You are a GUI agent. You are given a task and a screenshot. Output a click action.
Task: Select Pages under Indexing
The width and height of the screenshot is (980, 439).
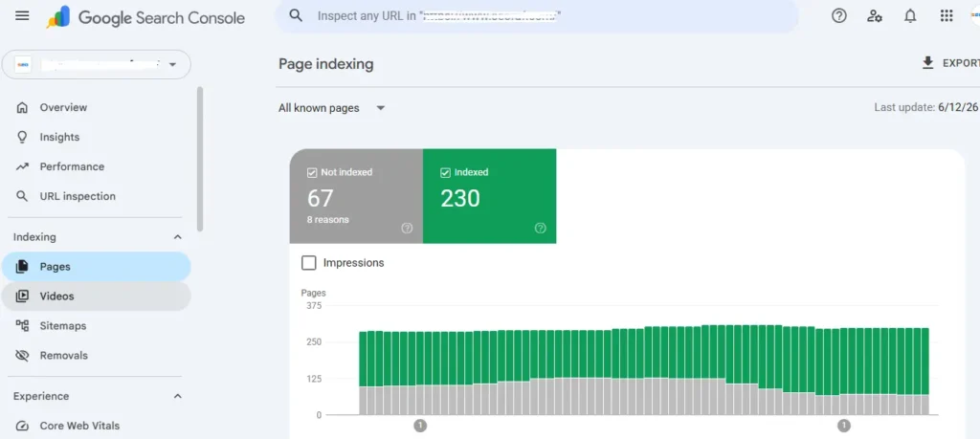point(97,267)
